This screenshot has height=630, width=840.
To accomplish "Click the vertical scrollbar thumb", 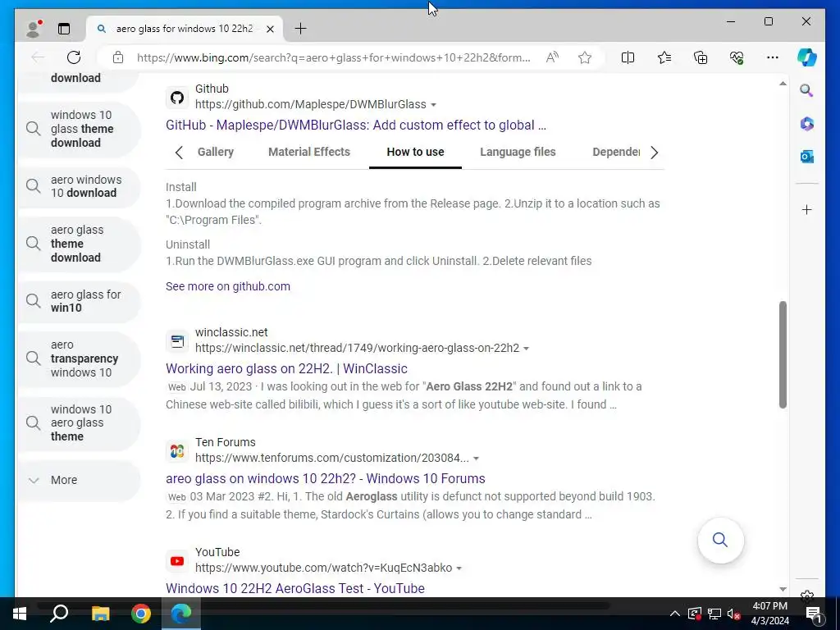I will click(x=783, y=354).
